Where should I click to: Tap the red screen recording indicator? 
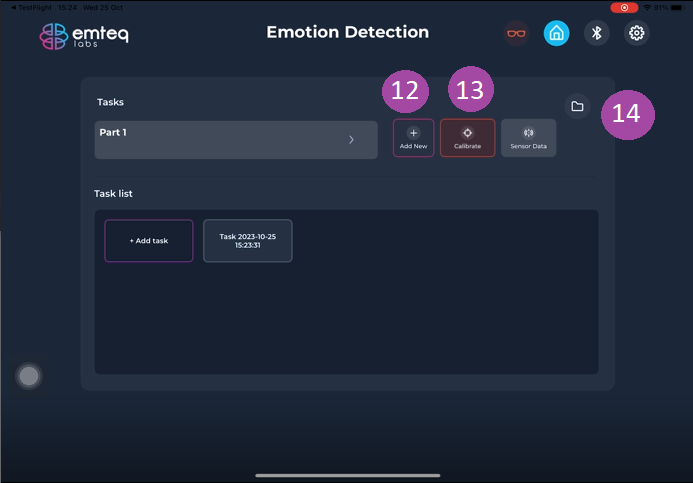coord(624,7)
